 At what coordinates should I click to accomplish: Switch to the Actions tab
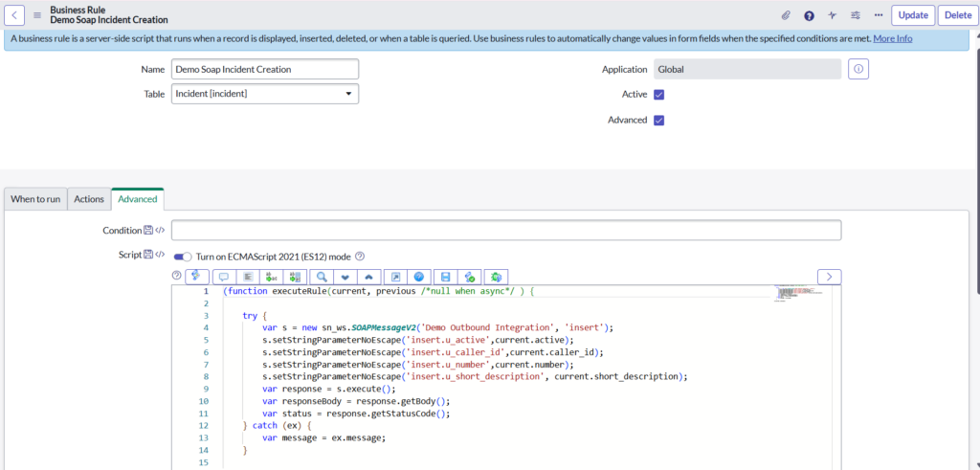tap(89, 199)
